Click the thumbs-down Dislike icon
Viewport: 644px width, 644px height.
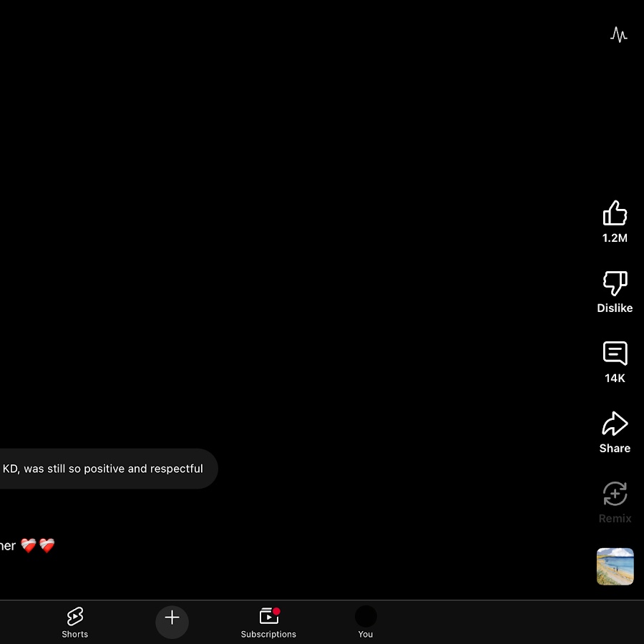pyautogui.click(x=615, y=283)
